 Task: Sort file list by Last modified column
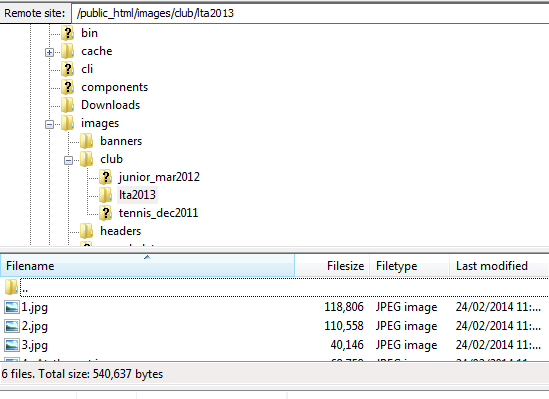[499, 266]
